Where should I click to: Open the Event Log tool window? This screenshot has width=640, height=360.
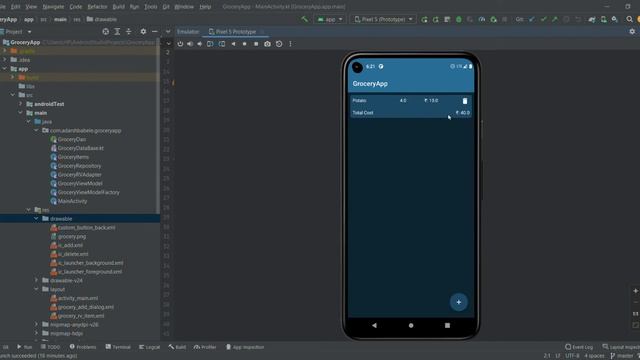[x=579, y=347]
